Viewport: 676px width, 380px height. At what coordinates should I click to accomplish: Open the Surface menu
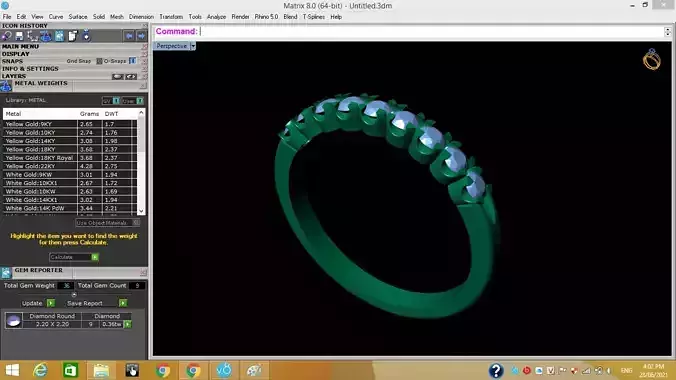click(78, 17)
